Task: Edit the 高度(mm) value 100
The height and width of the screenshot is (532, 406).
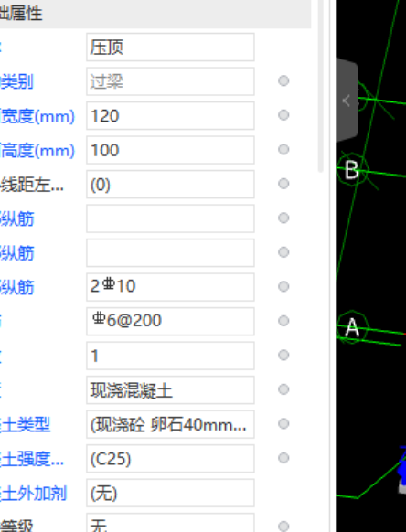Action: click(170, 150)
